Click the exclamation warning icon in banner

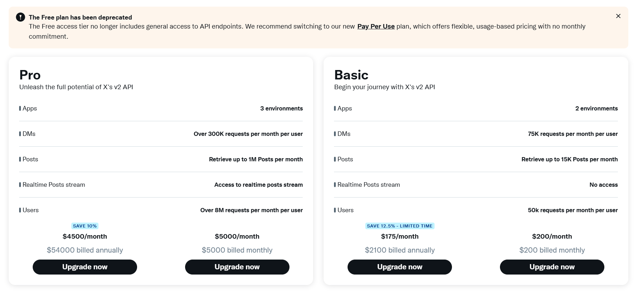[x=21, y=17]
